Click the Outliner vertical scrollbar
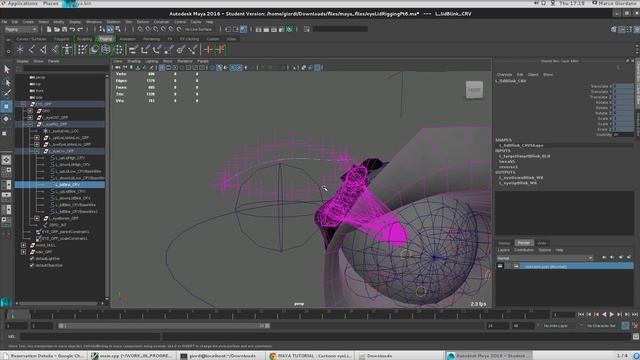 (x=107, y=187)
